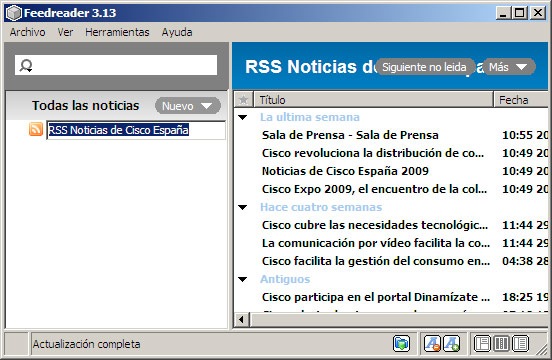Click the RSS Noticias de Cisco España rename field
This screenshot has width=552, height=360.
pos(136,130)
